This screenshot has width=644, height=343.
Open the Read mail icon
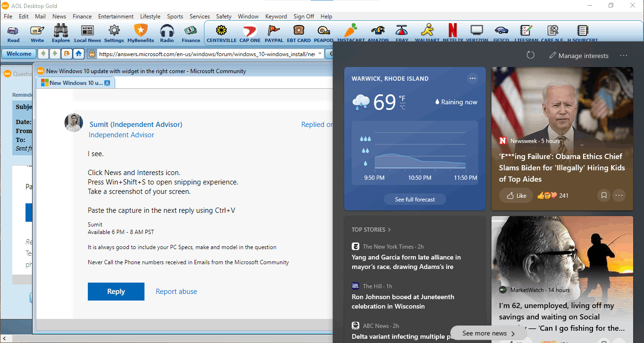click(14, 33)
